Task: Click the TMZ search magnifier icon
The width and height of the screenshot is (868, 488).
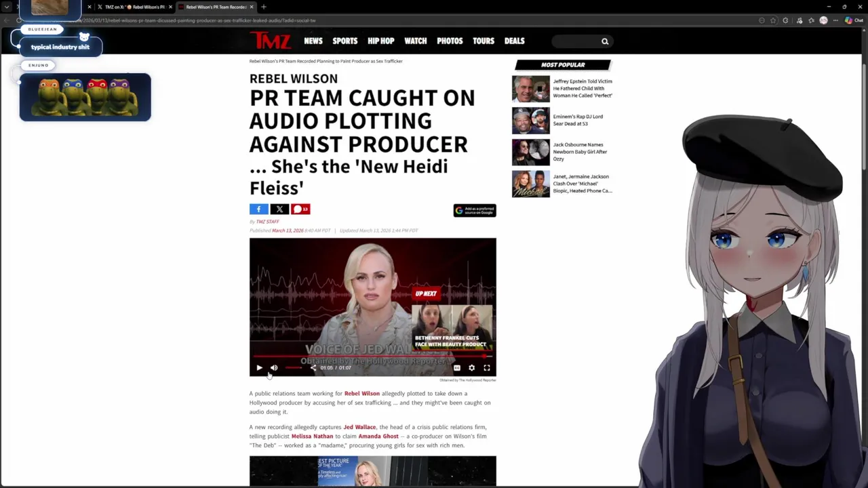Action: pos(605,41)
